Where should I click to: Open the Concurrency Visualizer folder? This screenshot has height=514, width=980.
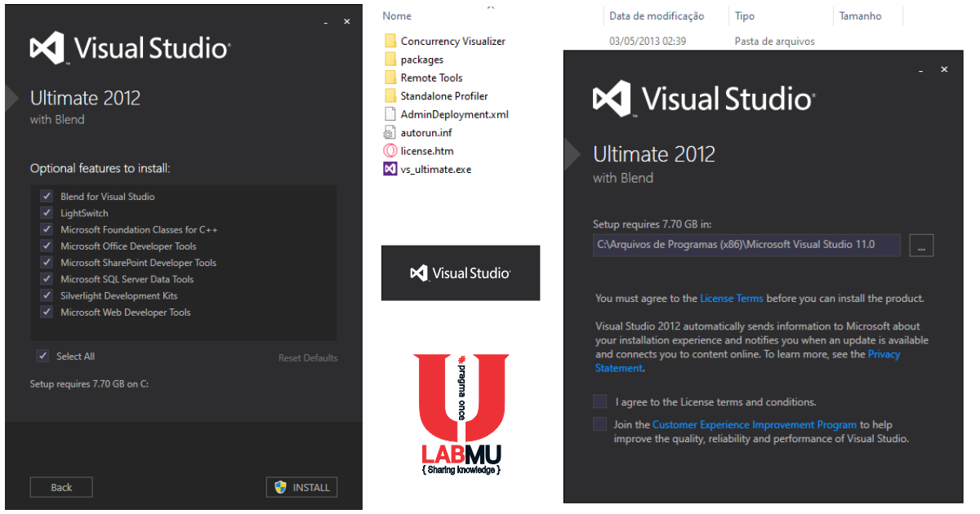452,40
